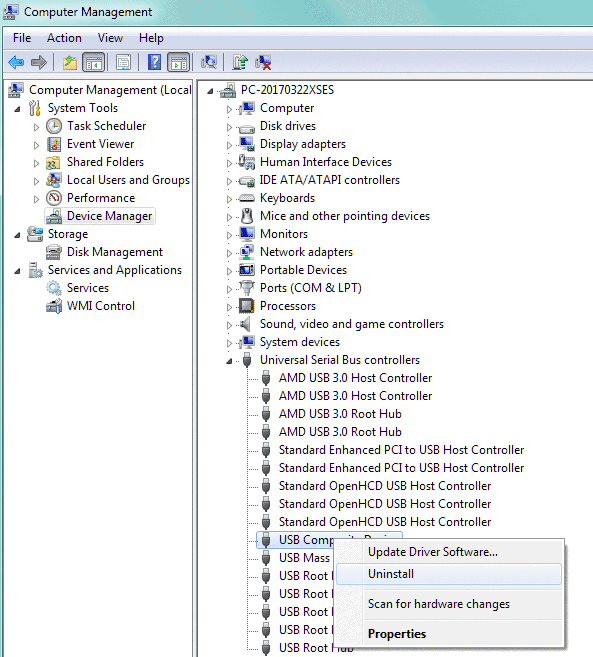Expand the Display adapters category
The image size is (593, 657).
tap(229, 145)
